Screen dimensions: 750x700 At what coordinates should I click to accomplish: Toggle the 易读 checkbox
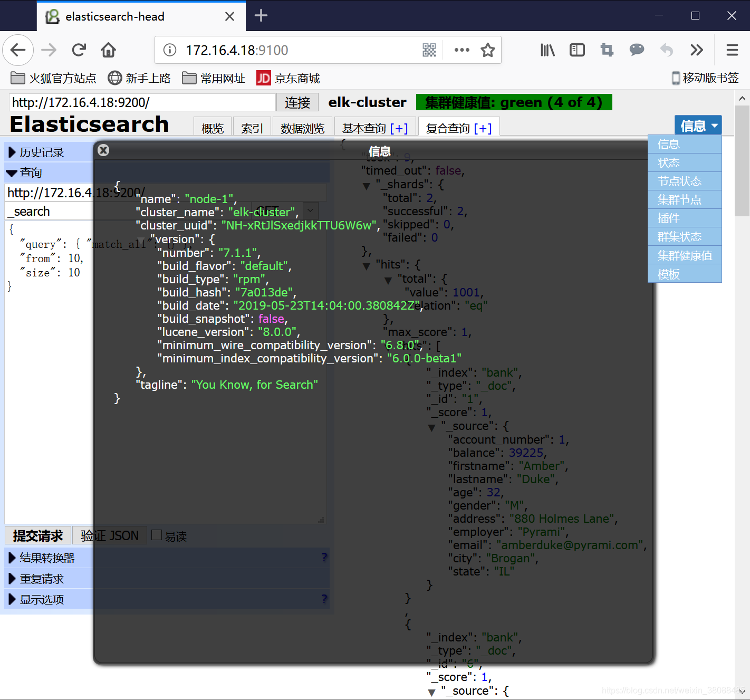coord(157,535)
